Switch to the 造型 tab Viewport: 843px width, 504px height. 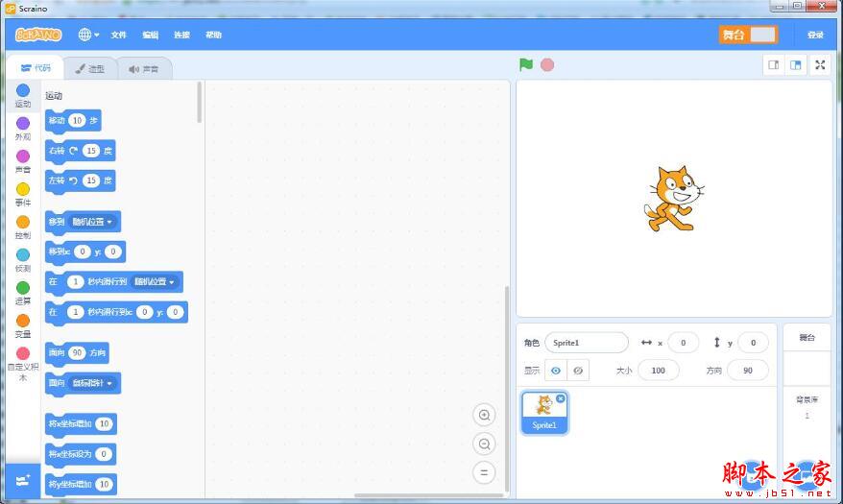click(x=90, y=69)
